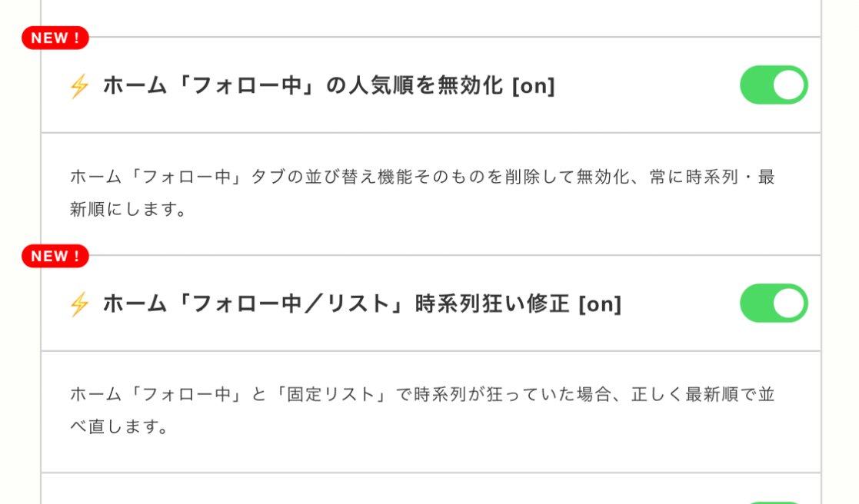
Task: Click the NEW! badge above 時系列狂い修正
Action: [54, 257]
